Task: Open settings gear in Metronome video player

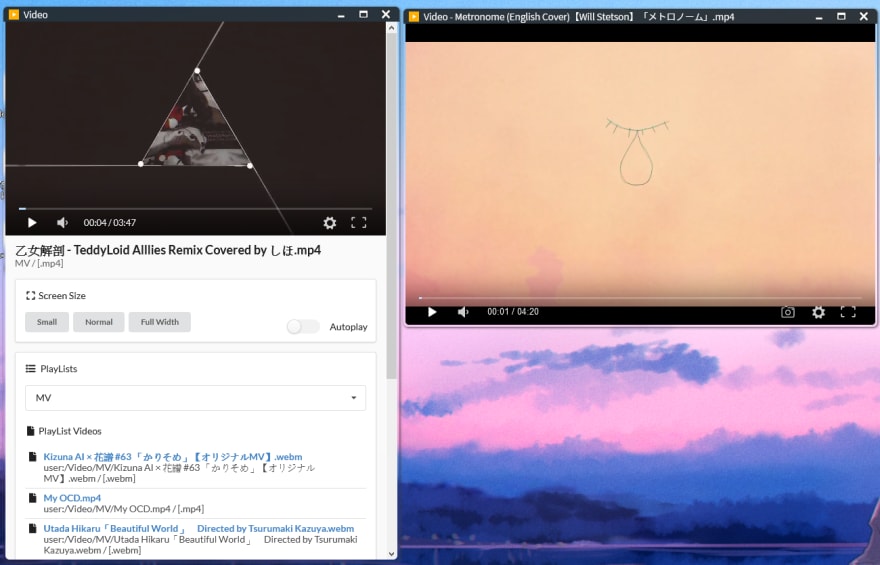Action: [818, 312]
